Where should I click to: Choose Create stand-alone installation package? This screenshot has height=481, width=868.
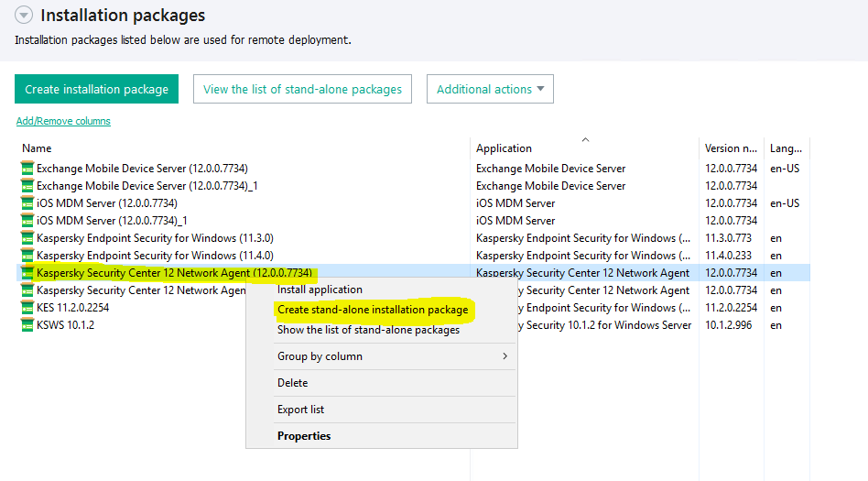pos(373,310)
